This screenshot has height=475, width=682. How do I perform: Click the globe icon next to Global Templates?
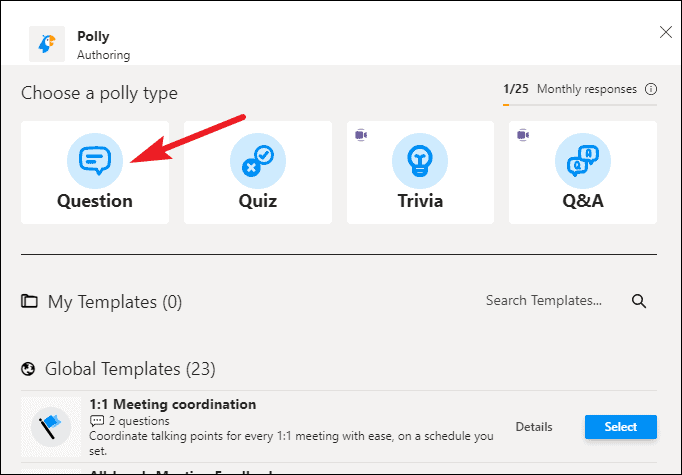point(28,369)
